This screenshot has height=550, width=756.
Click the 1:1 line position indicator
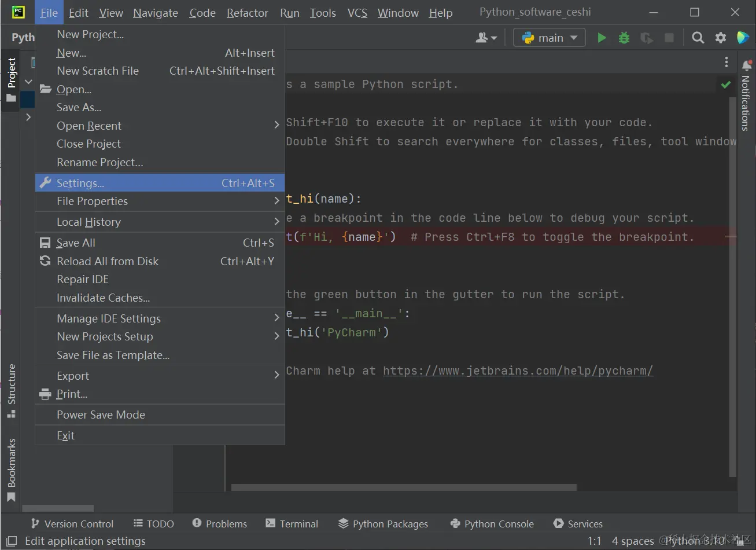click(595, 541)
